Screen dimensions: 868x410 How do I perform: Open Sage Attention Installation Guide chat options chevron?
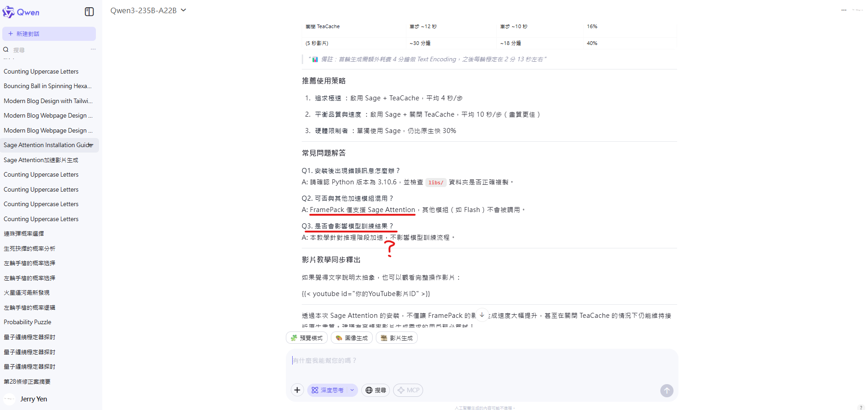pos(92,145)
